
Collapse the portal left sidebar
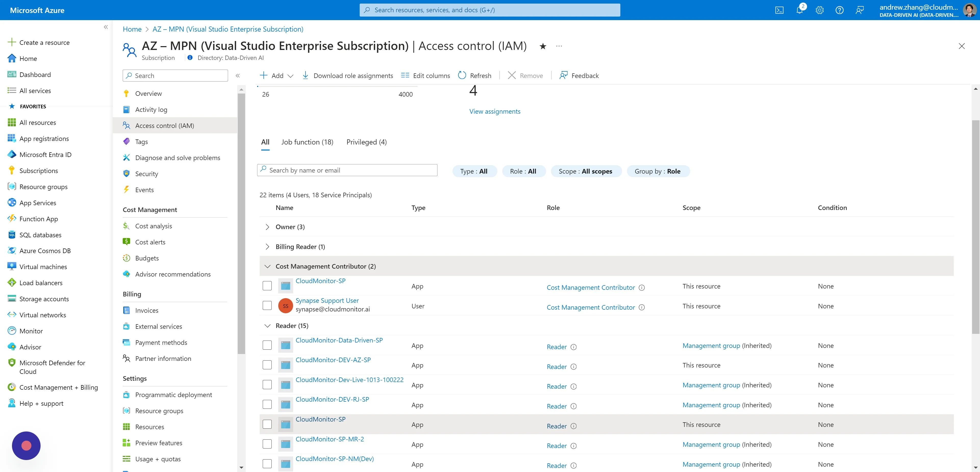(x=106, y=27)
